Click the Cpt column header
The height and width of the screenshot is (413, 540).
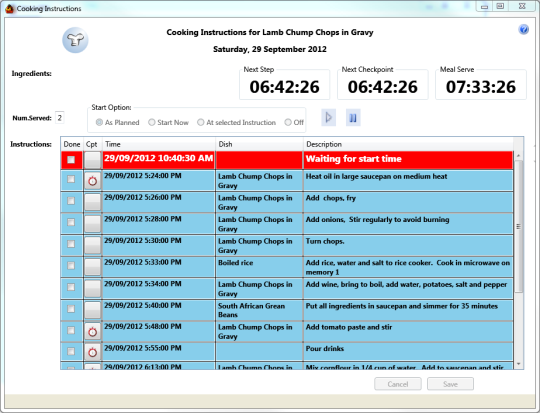(92, 144)
